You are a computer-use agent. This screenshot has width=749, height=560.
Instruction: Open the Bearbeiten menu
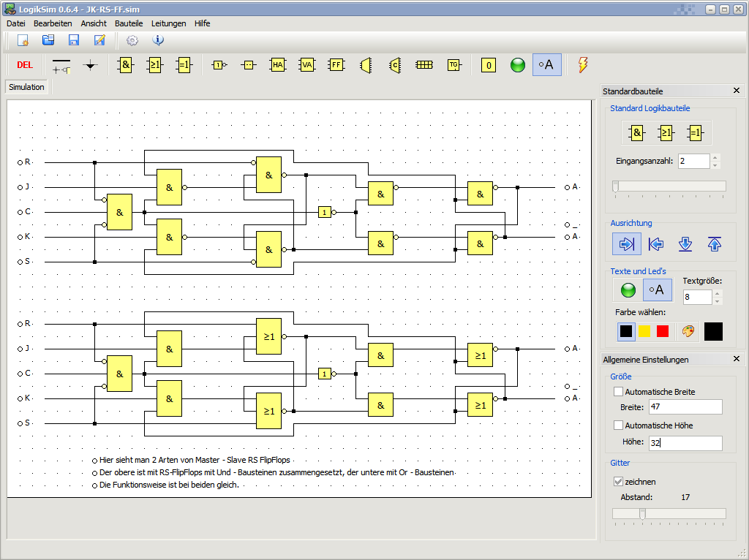coord(53,23)
